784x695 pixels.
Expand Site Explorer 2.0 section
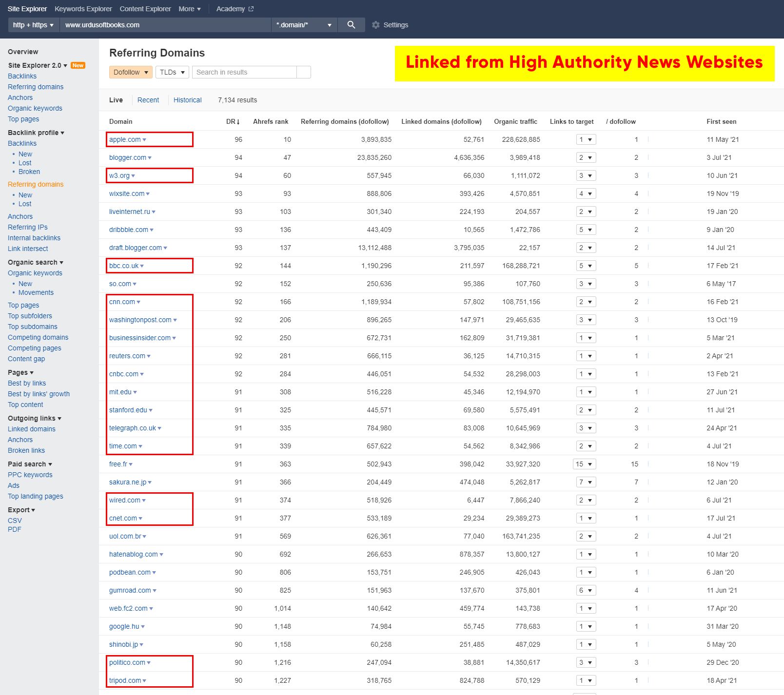pos(38,65)
